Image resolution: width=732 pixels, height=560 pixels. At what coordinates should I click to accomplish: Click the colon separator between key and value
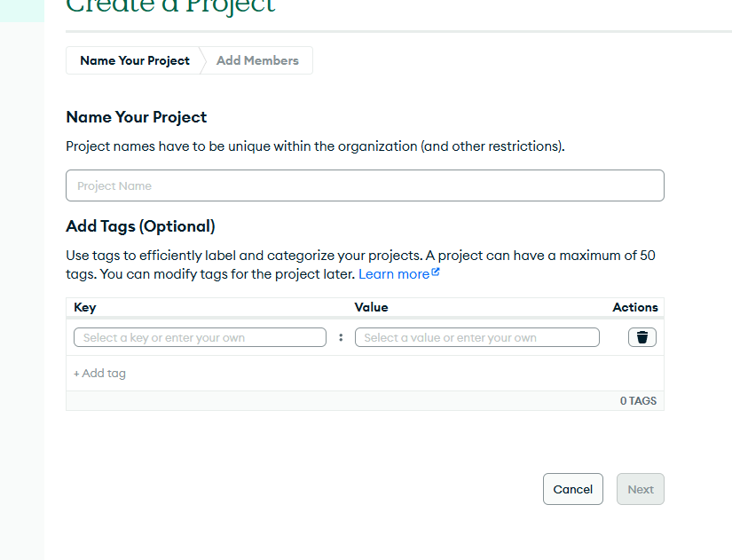341,337
